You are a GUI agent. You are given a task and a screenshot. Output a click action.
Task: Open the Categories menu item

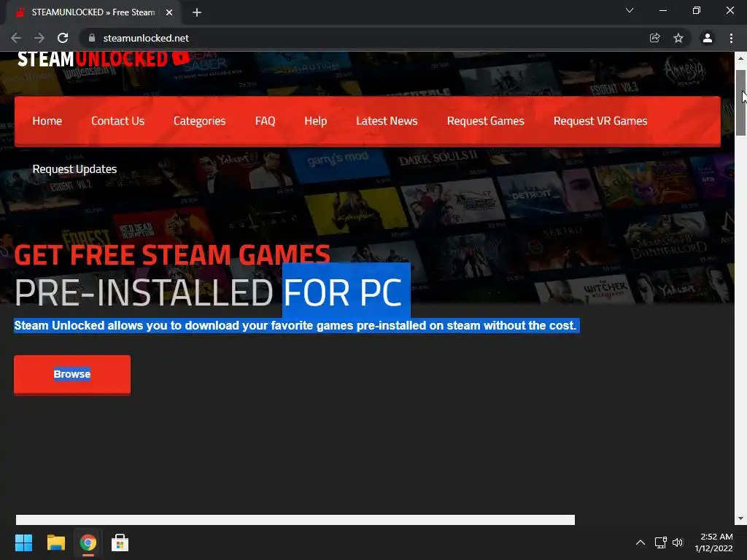point(200,121)
